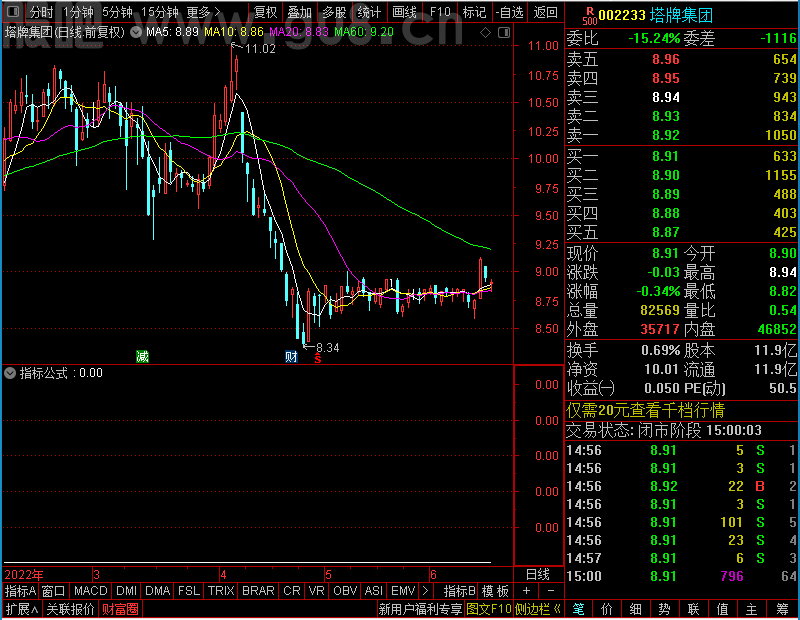Viewport: 800px width, 620px height.
Task: Select the 5分钟 period
Action: tap(117, 12)
